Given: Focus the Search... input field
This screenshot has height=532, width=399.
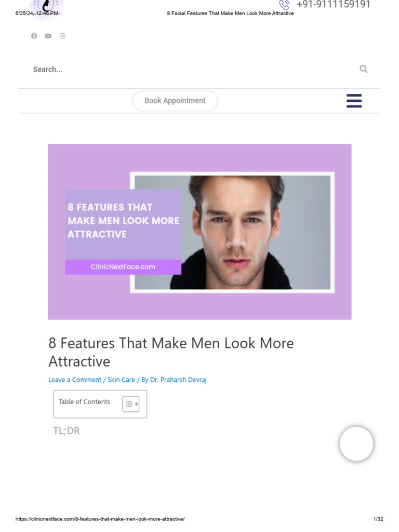Looking at the screenshot, I should click(x=193, y=70).
